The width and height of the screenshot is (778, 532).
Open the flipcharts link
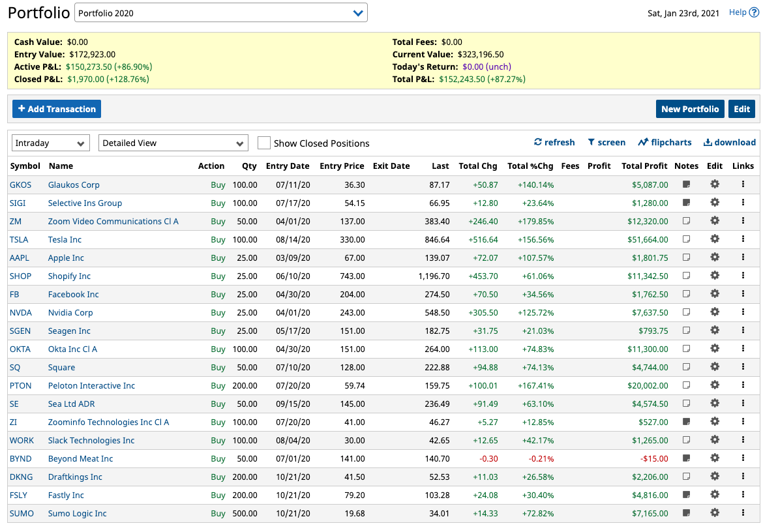pos(665,142)
